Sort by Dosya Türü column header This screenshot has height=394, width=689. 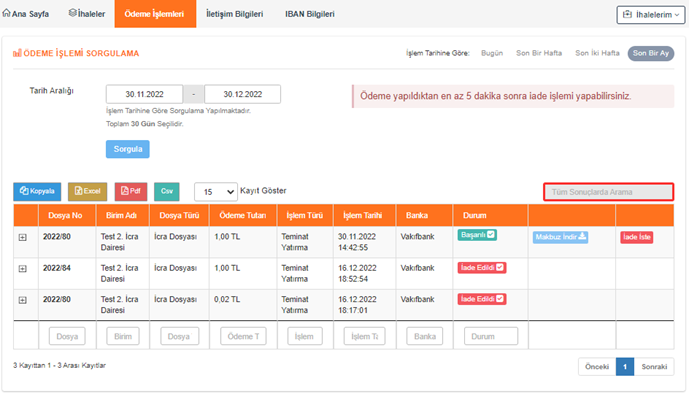(x=179, y=215)
